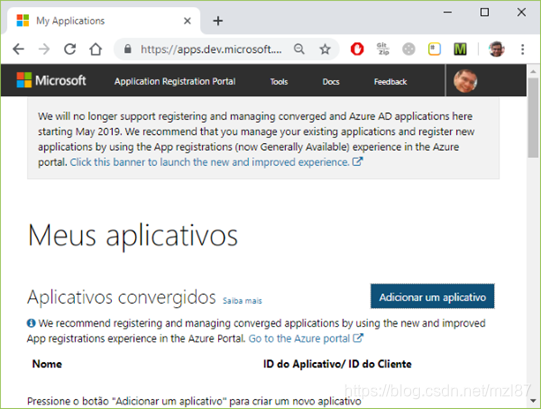Viewport: 541px width, 409px height.
Task: Click the ID do Aplicativo/ ID do Cliente header
Action: pyautogui.click(x=337, y=364)
